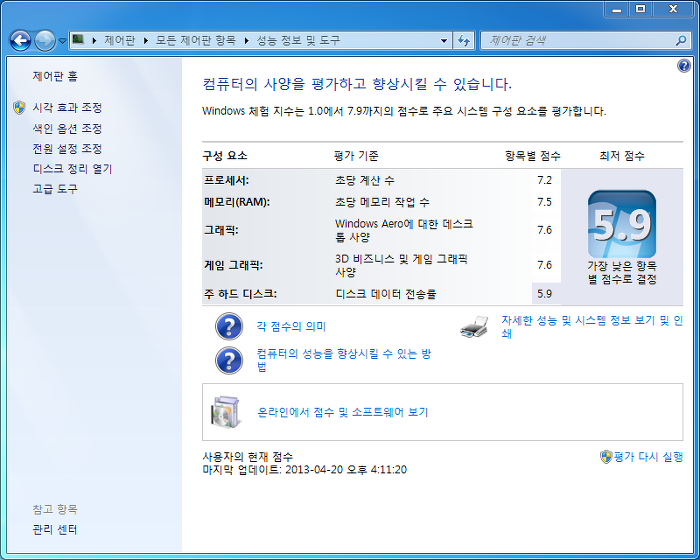Click the software box icon
Screen dimensions: 700x560
(x=225, y=412)
